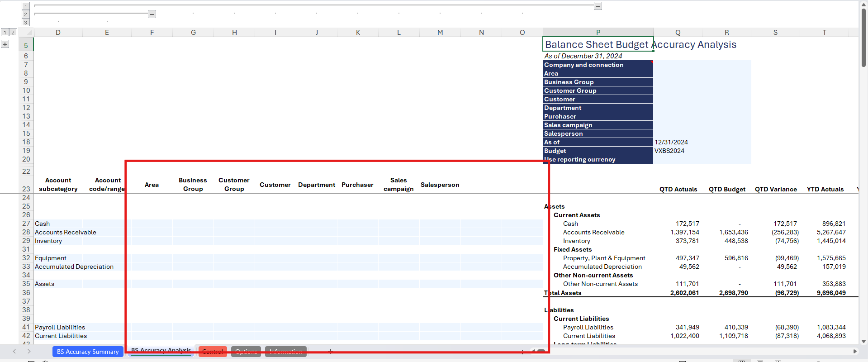Click row outline level 1 button
This screenshot has width=868, height=362.
point(5,32)
